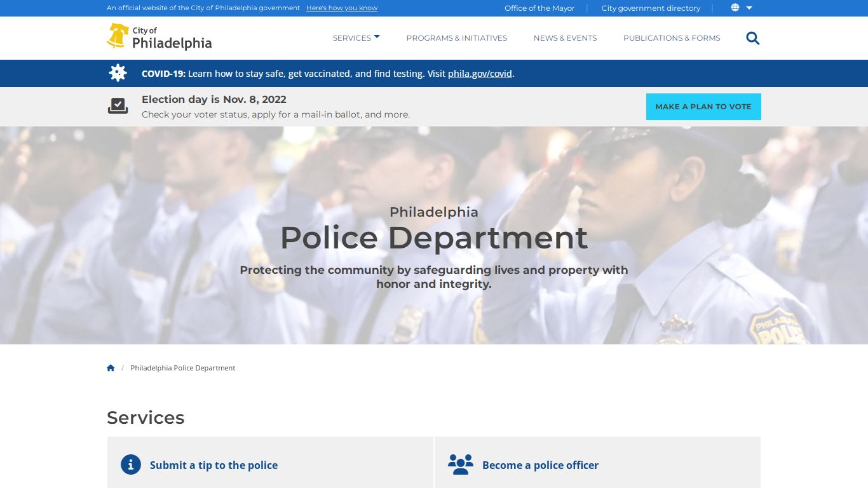Click Make a Plan to Vote button

(703, 107)
